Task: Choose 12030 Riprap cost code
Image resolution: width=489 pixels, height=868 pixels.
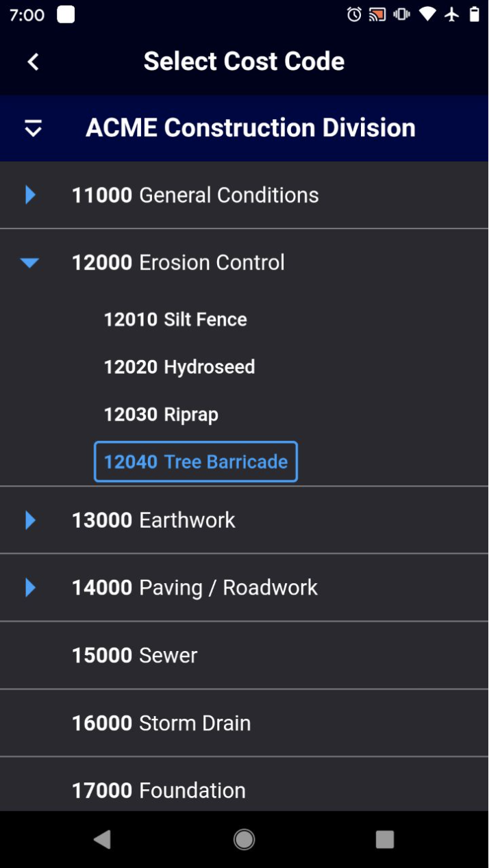Action: coord(161,415)
